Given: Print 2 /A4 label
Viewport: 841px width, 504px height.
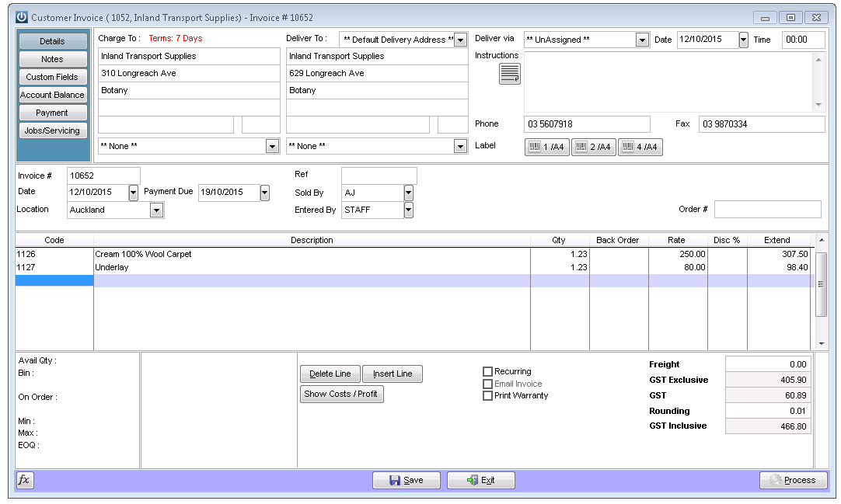Looking at the screenshot, I should 593,147.
